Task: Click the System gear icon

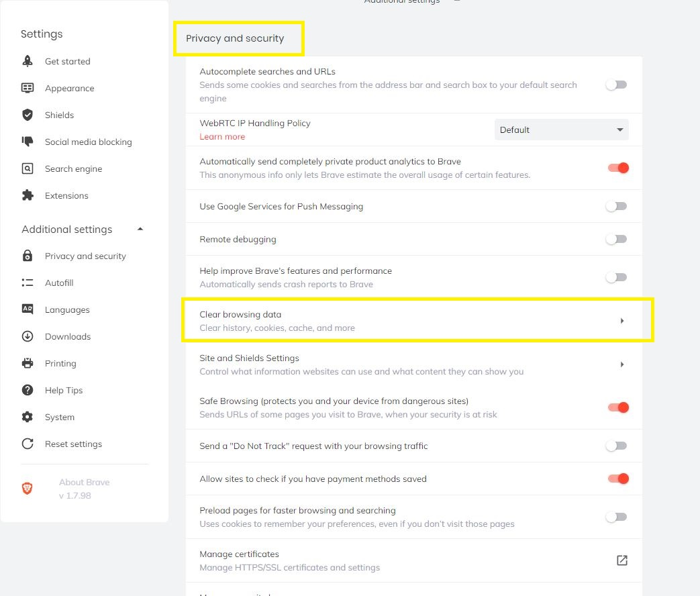Action: (28, 417)
